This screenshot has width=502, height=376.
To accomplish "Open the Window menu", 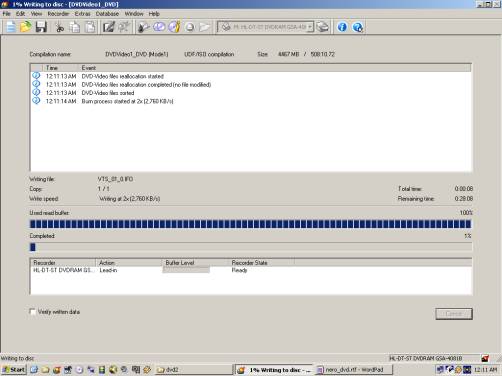I will point(134,14).
